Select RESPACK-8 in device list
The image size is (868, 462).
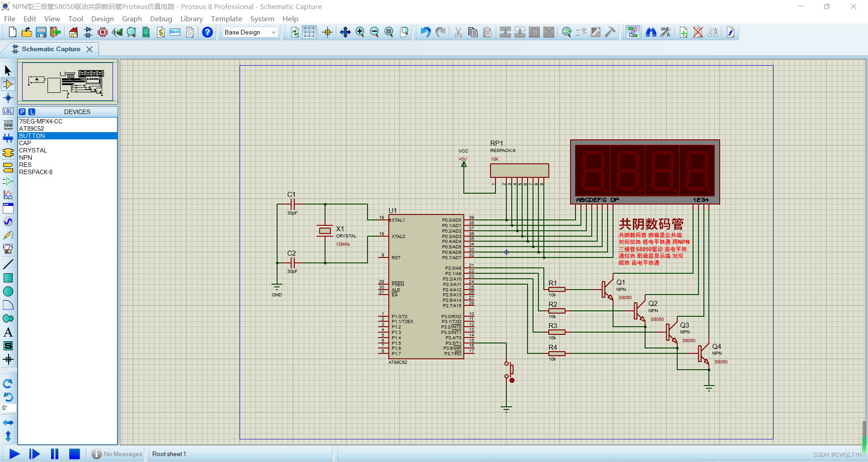tap(67, 172)
